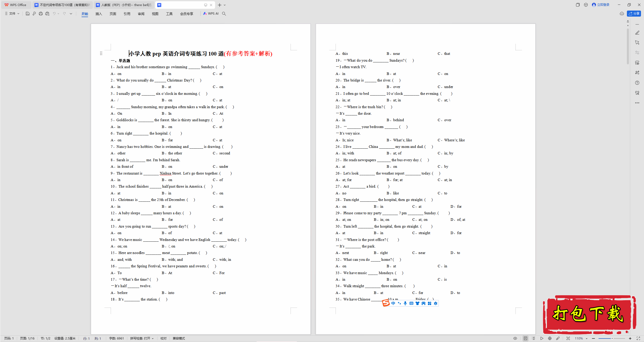Click the Redo arrow icon
The width and height of the screenshot is (644, 342).
pyautogui.click(x=64, y=14)
